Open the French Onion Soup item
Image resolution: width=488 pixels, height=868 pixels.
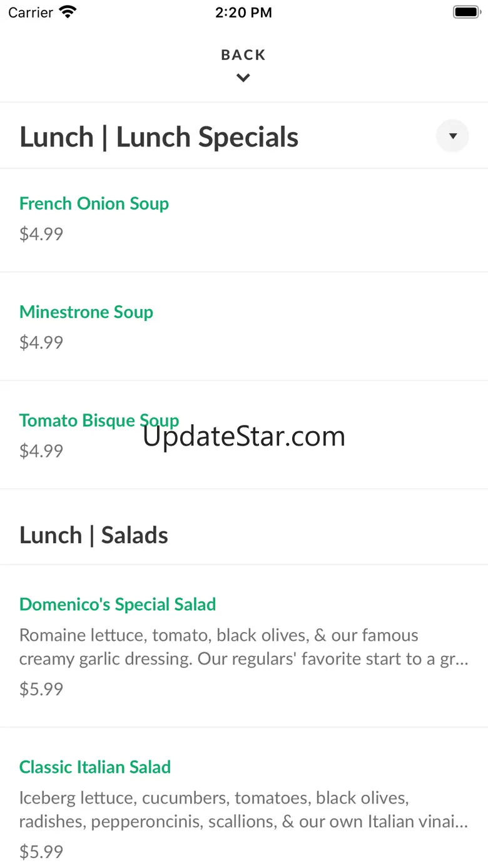click(94, 203)
